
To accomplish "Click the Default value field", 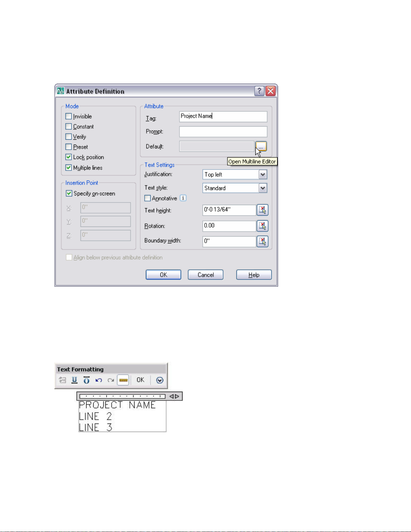I will click(217, 146).
